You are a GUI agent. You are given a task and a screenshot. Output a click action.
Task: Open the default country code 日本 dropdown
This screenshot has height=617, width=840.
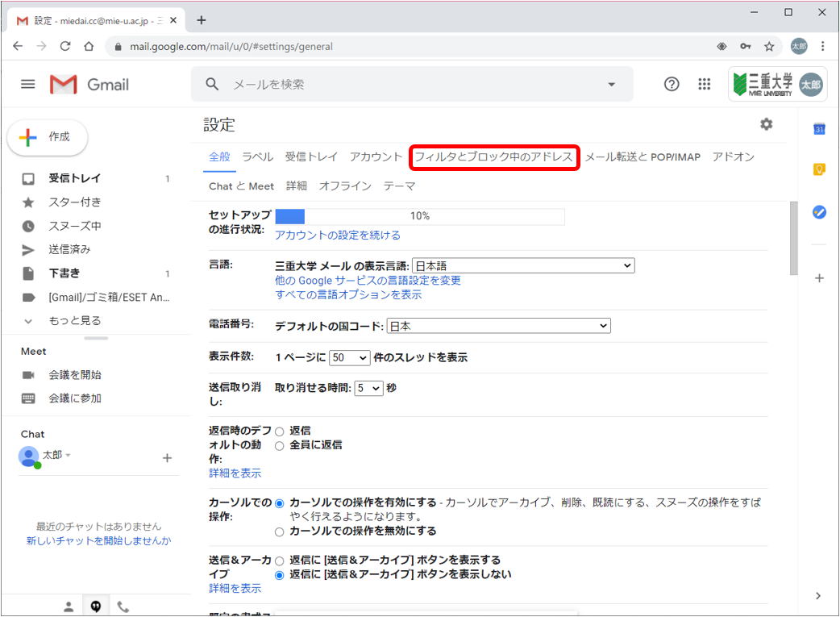click(499, 326)
